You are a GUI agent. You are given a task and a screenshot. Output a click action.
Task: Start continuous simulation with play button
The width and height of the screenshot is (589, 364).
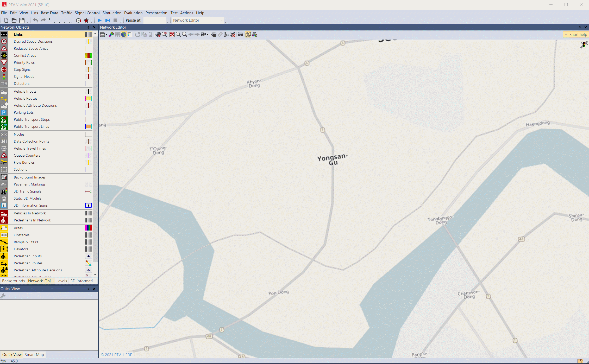point(99,20)
